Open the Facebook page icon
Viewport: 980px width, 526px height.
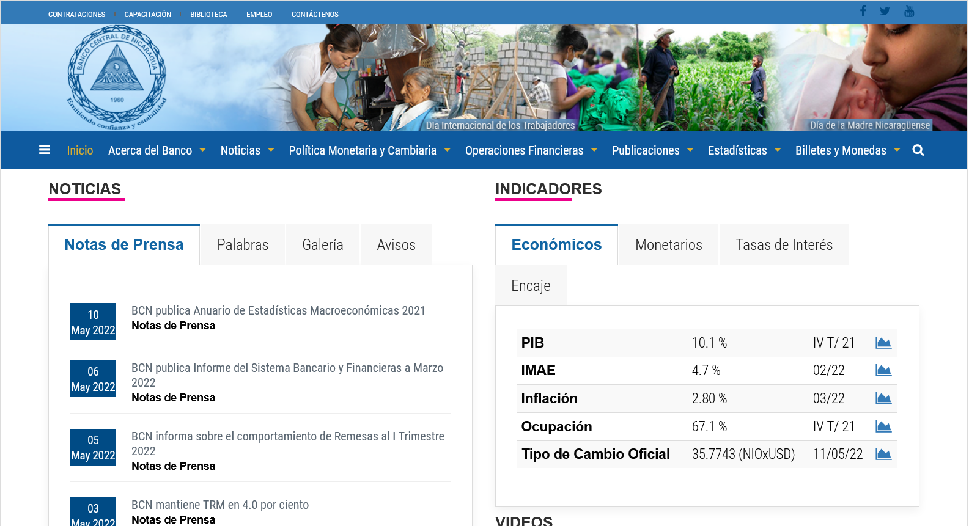click(x=863, y=11)
